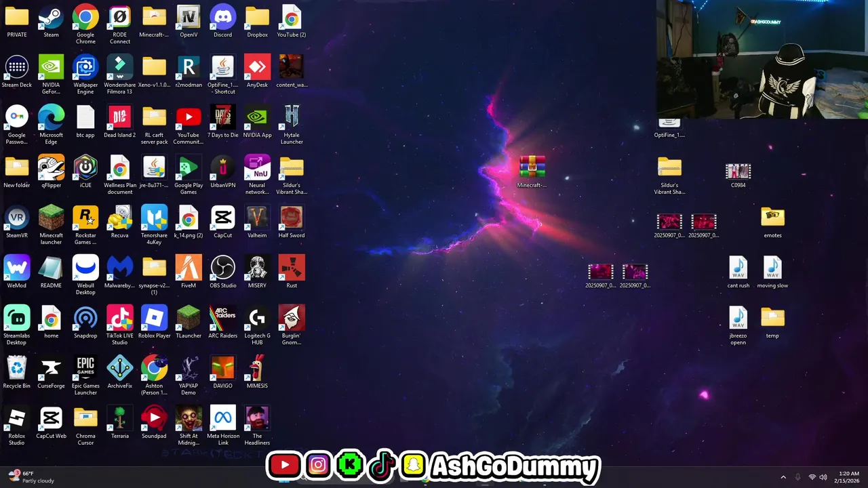Select the cant rush WAV file

[x=738, y=272]
